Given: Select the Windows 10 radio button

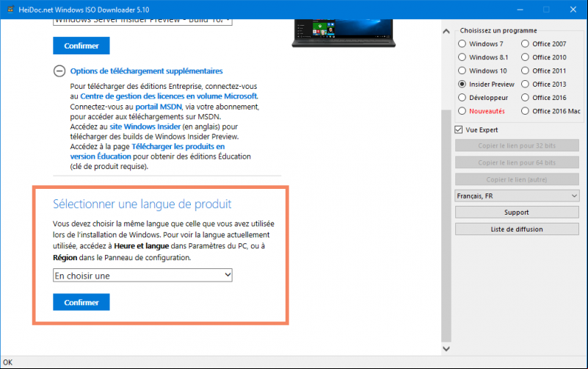Looking at the screenshot, I should [462, 71].
